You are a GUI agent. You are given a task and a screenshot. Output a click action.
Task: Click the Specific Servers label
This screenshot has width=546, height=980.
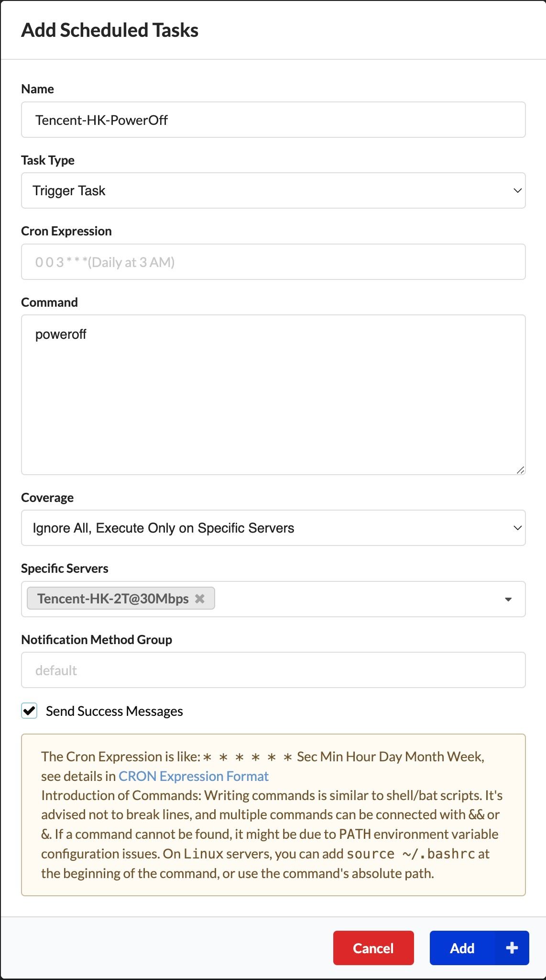pos(65,568)
